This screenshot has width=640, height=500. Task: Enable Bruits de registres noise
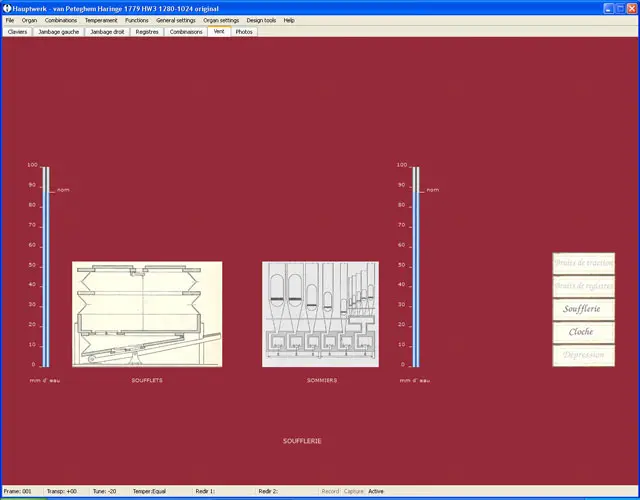[583, 286]
